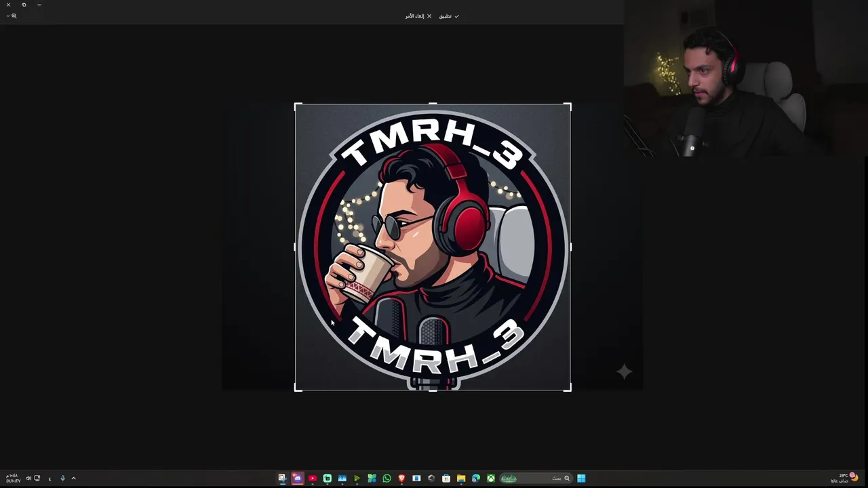
Task: Grab the top-left crop corner handle
Action: (x=297, y=106)
